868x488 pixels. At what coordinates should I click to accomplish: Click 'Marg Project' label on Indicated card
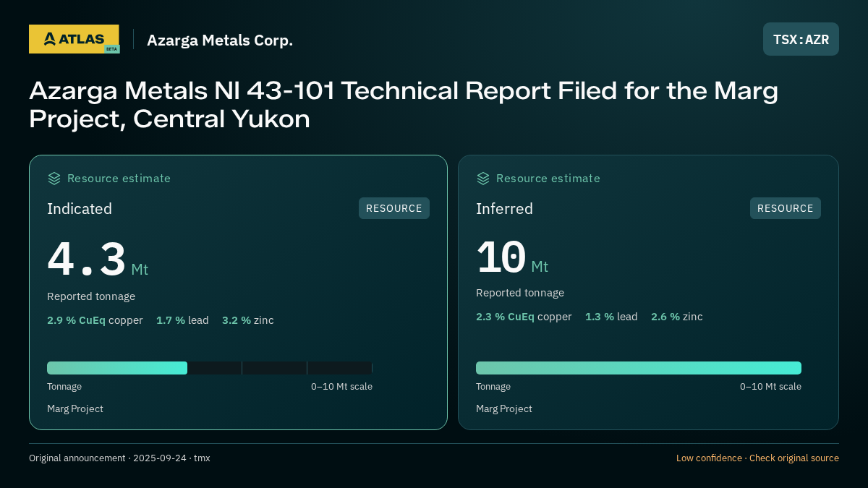click(x=75, y=408)
